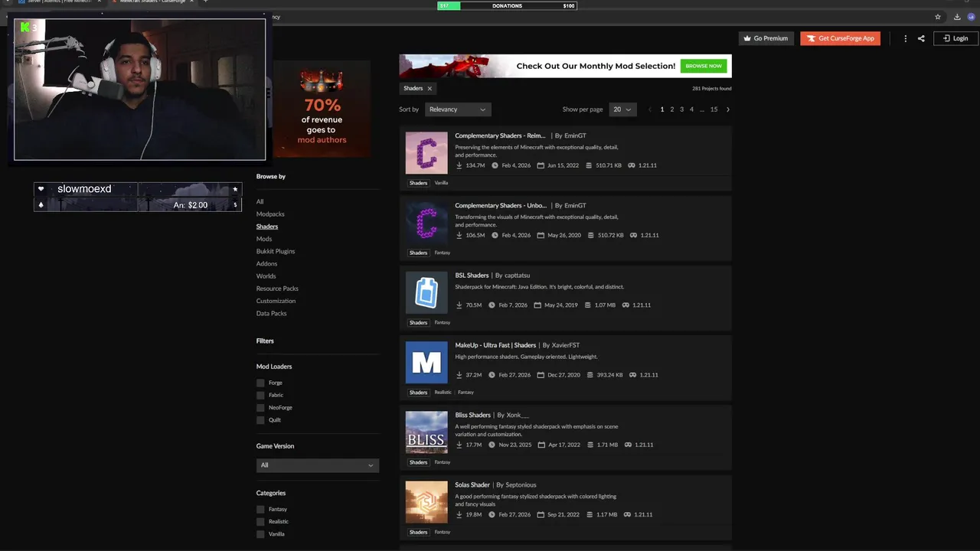The width and height of the screenshot is (980, 551).
Task: Select Modpacks category
Action: [x=270, y=214]
